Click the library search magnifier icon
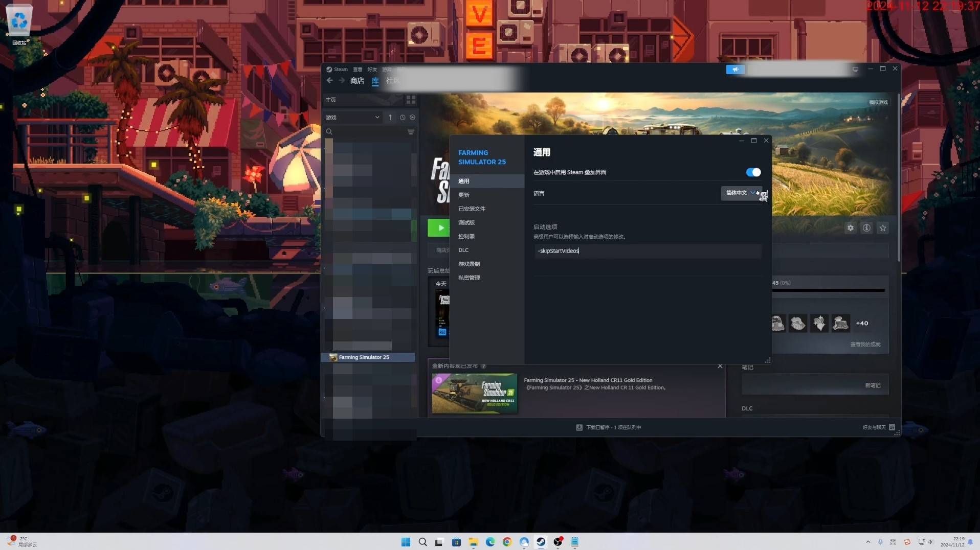The width and height of the screenshot is (980, 550). (x=329, y=132)
